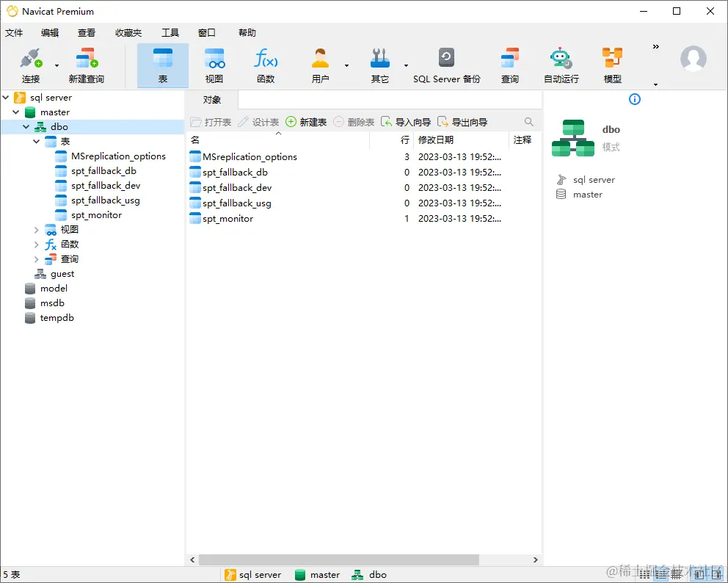Image resolution: width=728 pixels, height=583 pixels.
Task: Select the 对象 objects tab
Action: pyautogui.click(x=211, y=100)
